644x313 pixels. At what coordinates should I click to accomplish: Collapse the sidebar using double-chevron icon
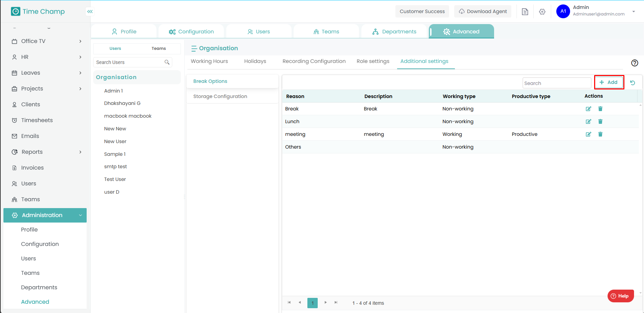(90, 12)
